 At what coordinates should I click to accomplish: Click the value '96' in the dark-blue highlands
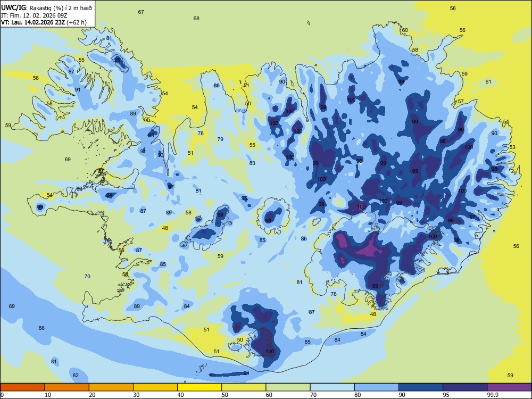click(359, 161)
